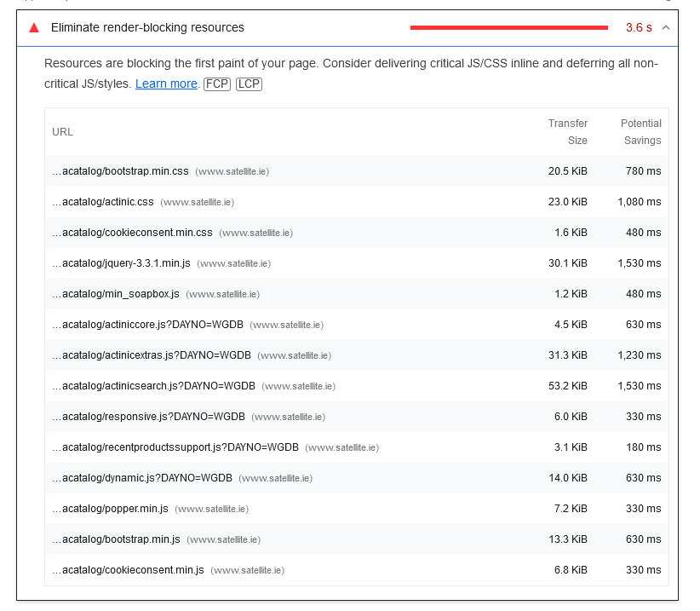Open the jquery-3.3.1.min.js resource URL
700x611 pixels.
pos(121,263)
